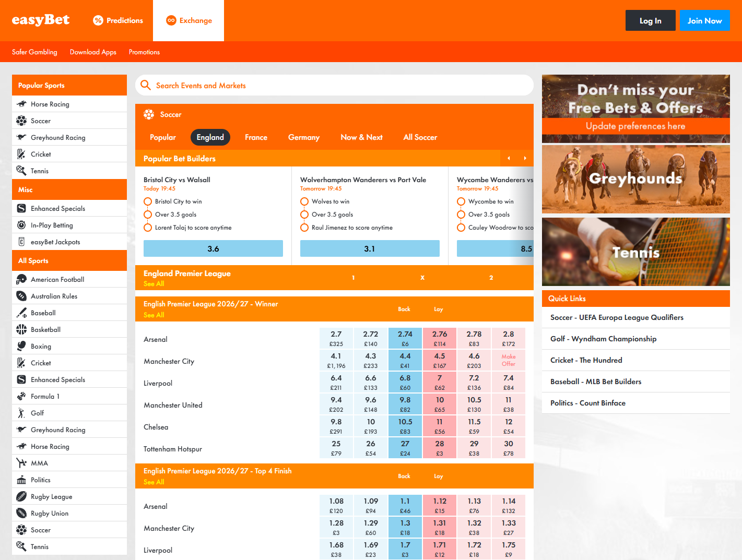This screenshot has width=742, height=560.
Task: Select Over 3.5 goals for Bristol City match
Action: (x=148, y=215)
